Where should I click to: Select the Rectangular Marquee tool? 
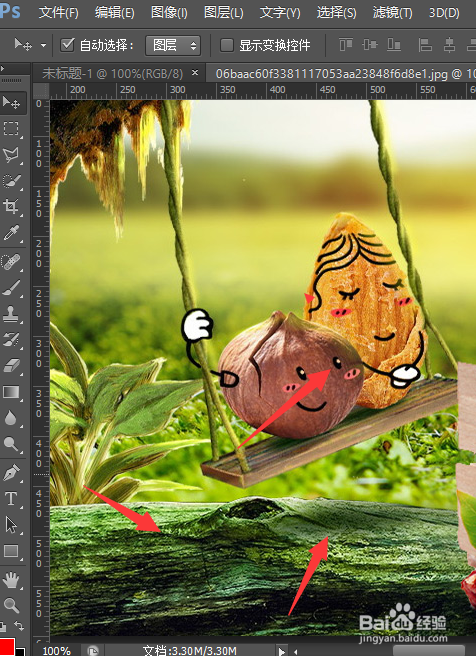(x=11, y=128)
